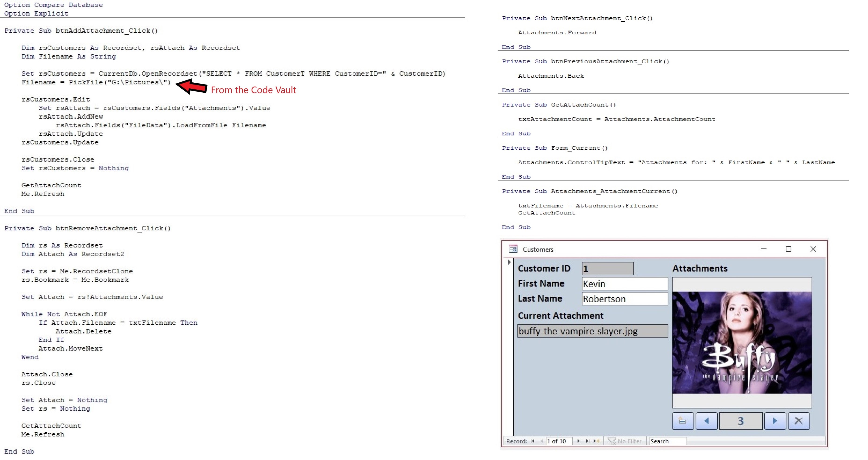868x460 pixels.
Task: Select the Customer ID field
Action: click(x=607, y=269)
